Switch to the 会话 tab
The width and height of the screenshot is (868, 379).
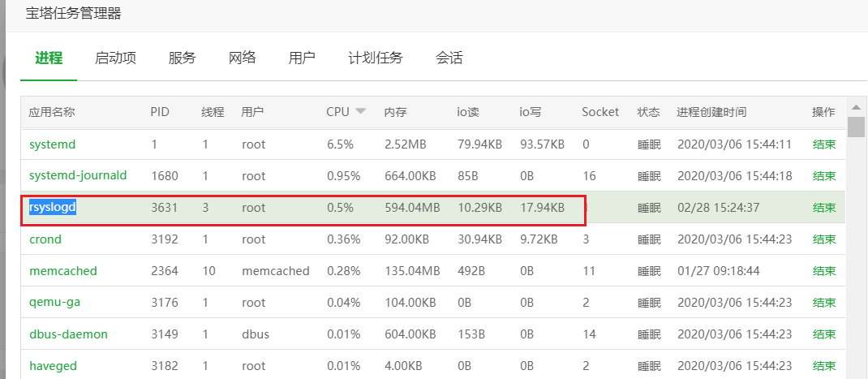[x=449, y=58]
